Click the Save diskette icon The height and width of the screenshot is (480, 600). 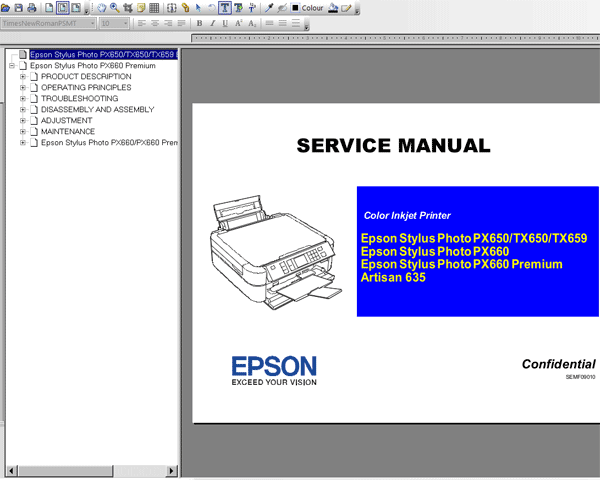coord(18,8)
